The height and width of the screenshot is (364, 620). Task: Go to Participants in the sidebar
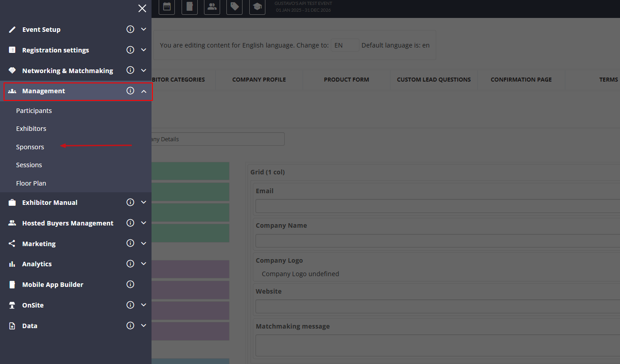click(x=34, y=111)
